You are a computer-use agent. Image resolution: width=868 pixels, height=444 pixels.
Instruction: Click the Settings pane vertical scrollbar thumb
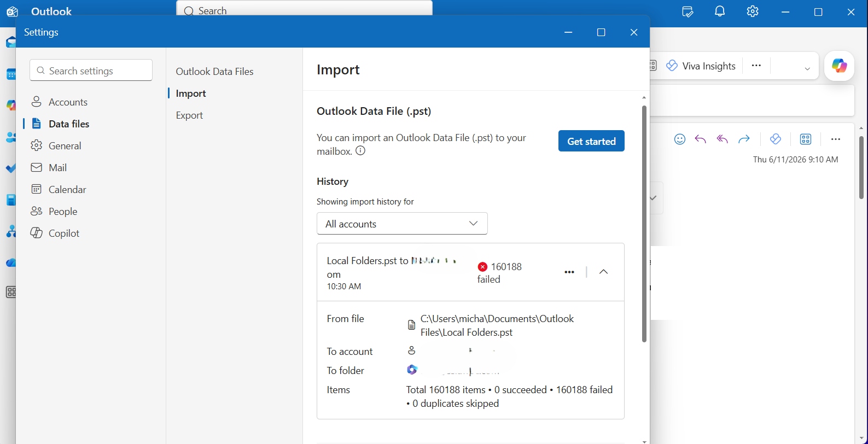click(644, 223)
